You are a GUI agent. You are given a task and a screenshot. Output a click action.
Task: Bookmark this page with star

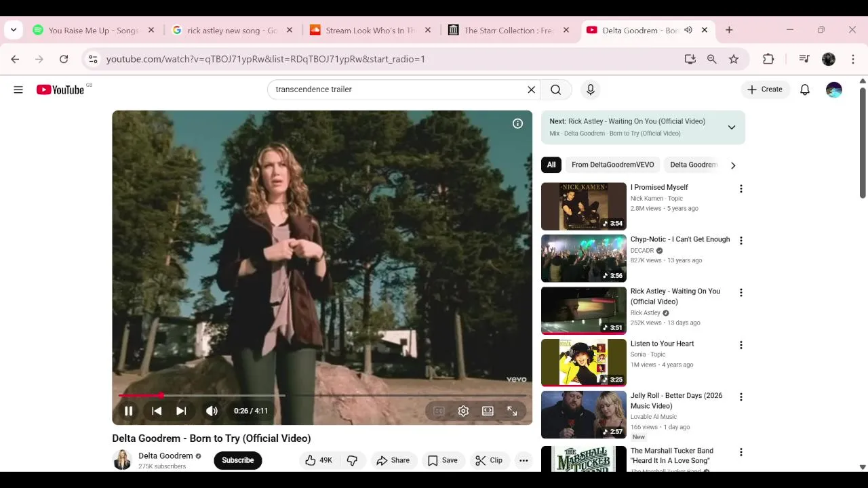coord(734,59)
